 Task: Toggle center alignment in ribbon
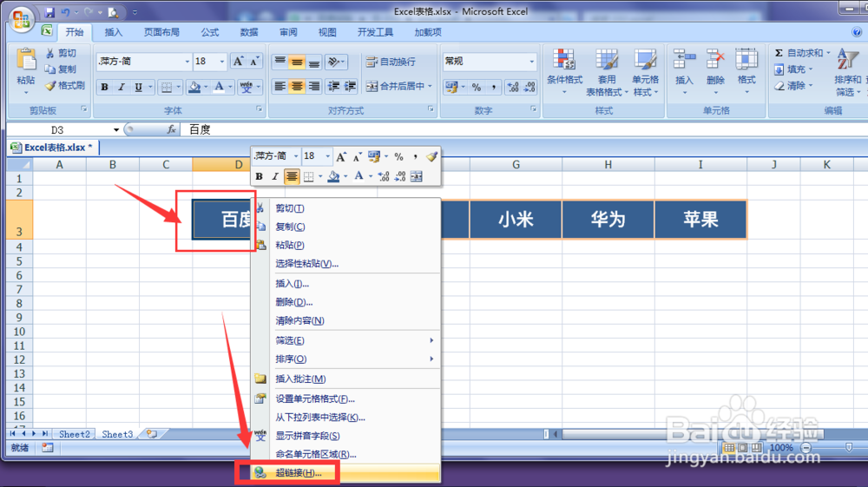[297, 86]
